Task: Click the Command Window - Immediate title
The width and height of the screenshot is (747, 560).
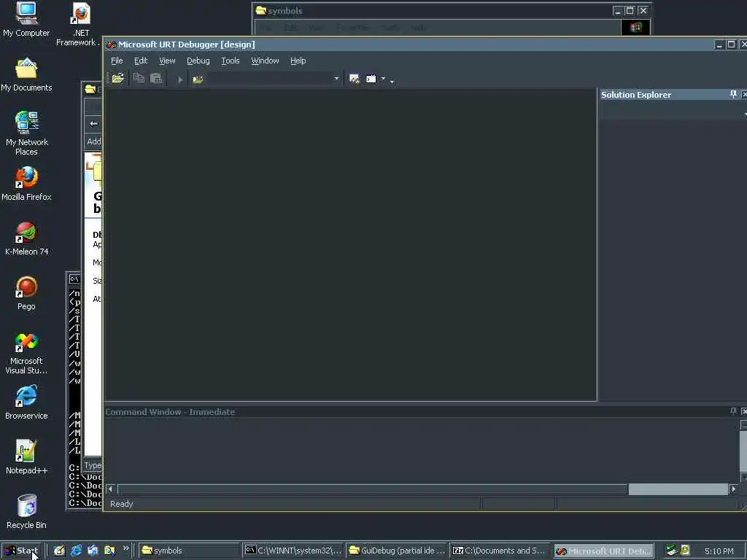Action: pyautogui.click(x=170, y=412)
